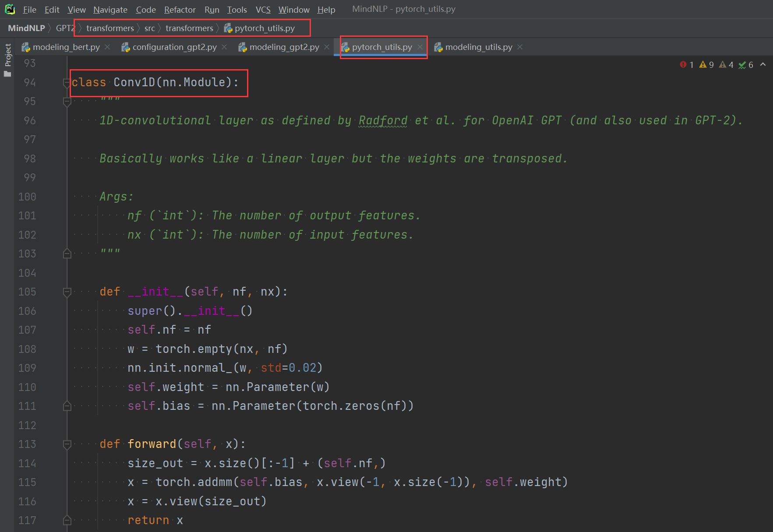Click Python file icon on configuration_gpt2.py tab

tap(126, 47)
